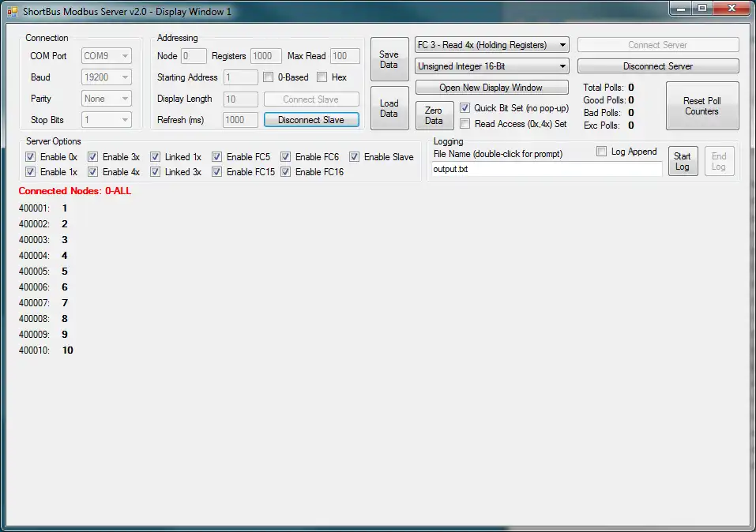
Task: Click the Disconnect Slave button
Action: pos(311,119)
